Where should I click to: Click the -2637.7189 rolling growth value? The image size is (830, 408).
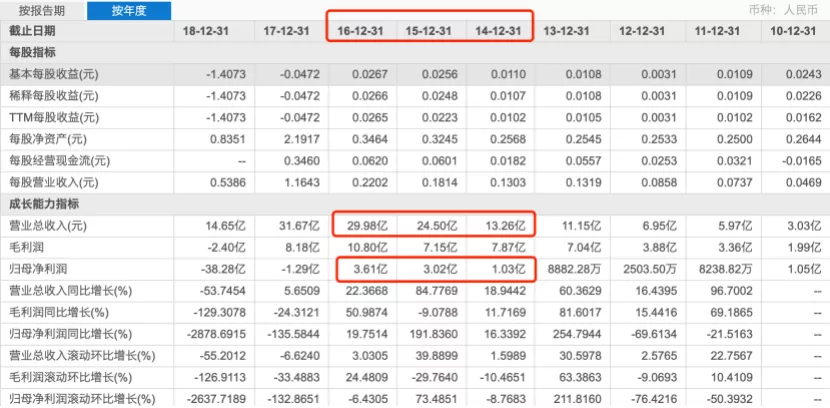217,399
